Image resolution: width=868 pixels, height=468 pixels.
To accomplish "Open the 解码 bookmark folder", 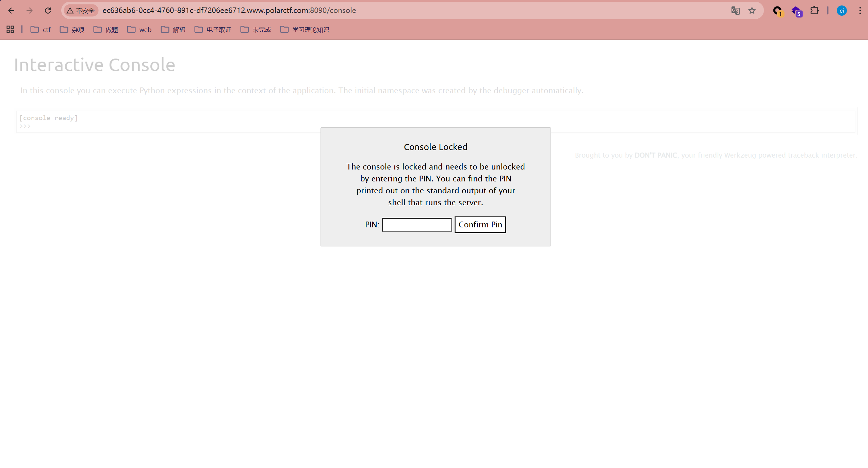I will (x=173, y=30).
